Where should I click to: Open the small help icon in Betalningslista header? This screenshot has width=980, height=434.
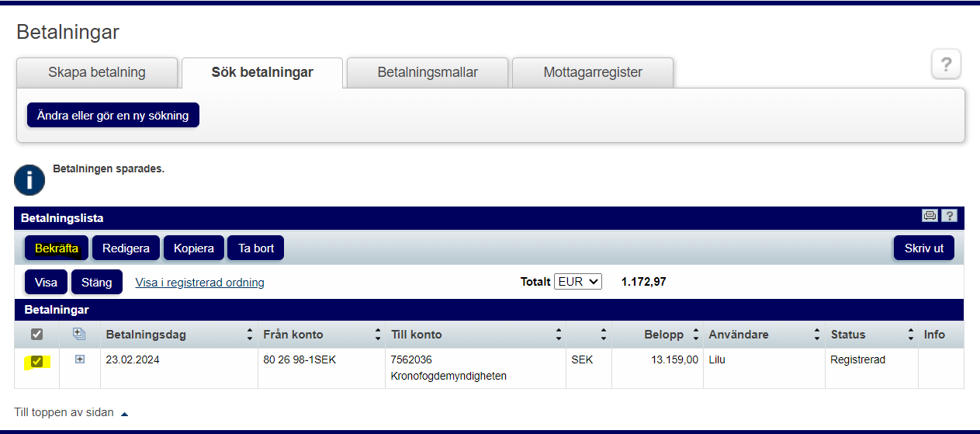(949, 216)
